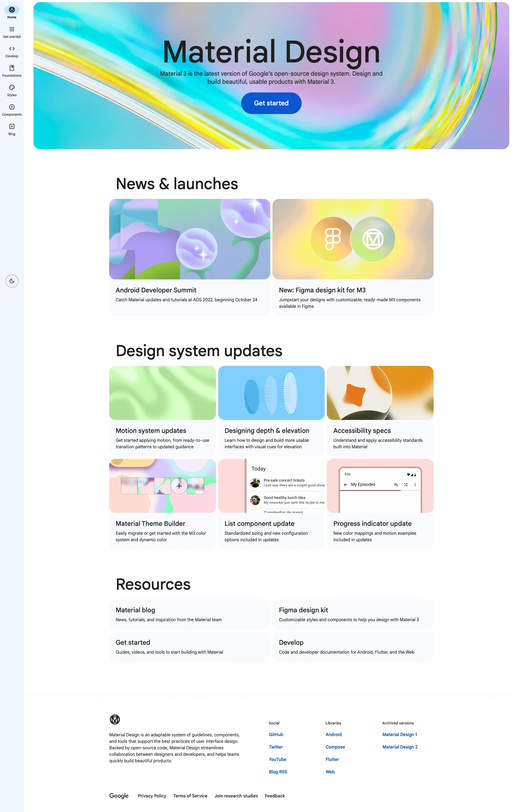Viewport: 519px width, 812px height.
Task: Open Get started grid icon in sidebar
Action: click(12, 29)
